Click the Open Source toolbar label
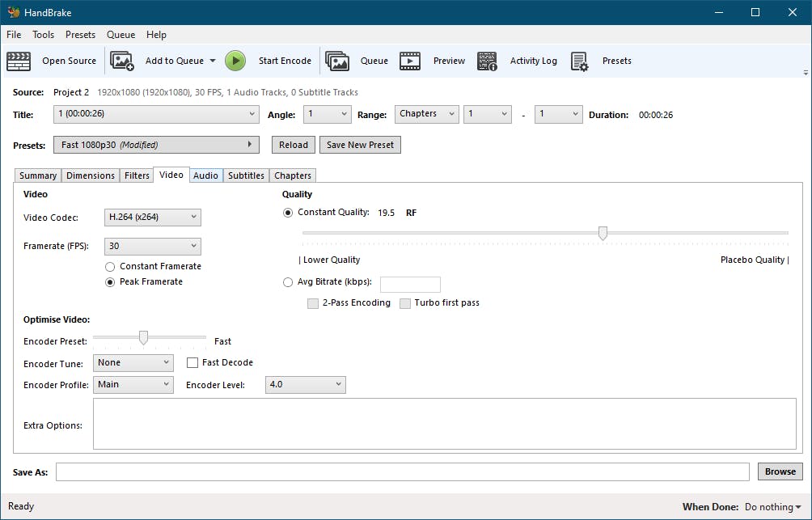This screenshot has width=812, height=520. pos(70,61)
